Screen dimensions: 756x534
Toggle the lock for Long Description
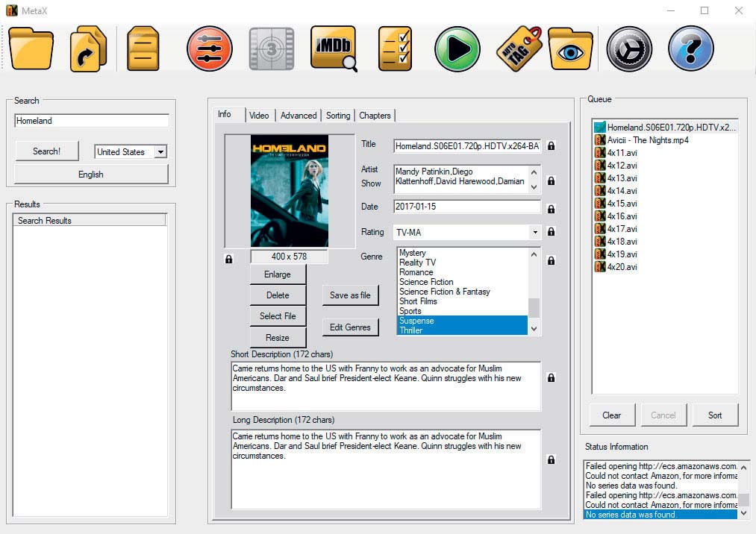[551, 459]
